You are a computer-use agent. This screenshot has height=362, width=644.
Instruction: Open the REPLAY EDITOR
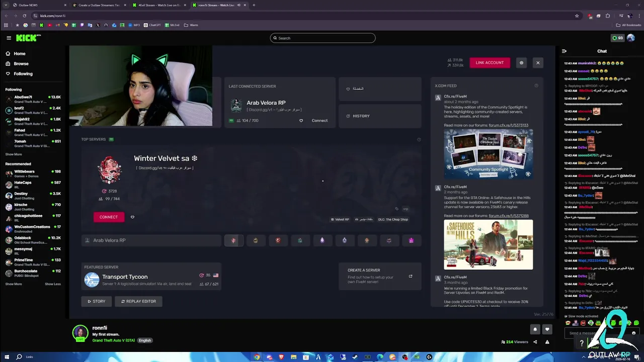point(138,301)
